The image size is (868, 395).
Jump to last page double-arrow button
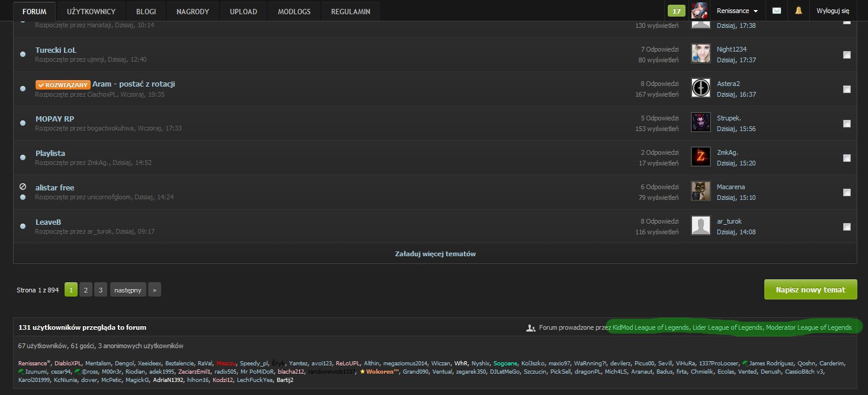[x=155, y=290]
